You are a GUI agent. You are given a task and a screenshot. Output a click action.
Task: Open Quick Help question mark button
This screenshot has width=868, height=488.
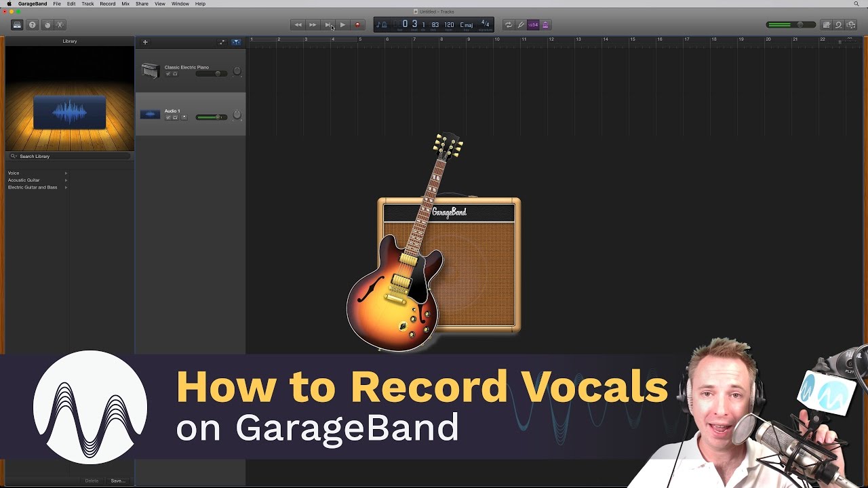pyautogui.click(x=32, y=25)
